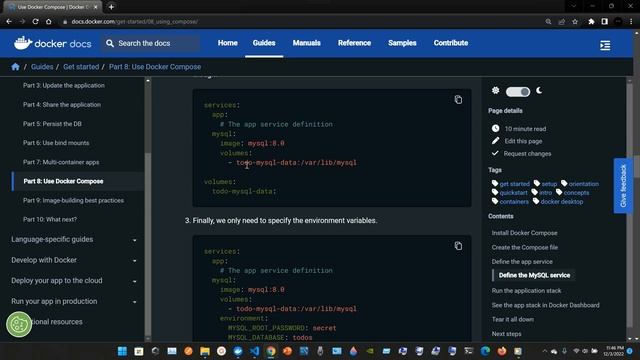The width and height of the screenshot is (640, 360).
Task: Click the checkmark icon beside Request changes
Action: click(495, 153)
